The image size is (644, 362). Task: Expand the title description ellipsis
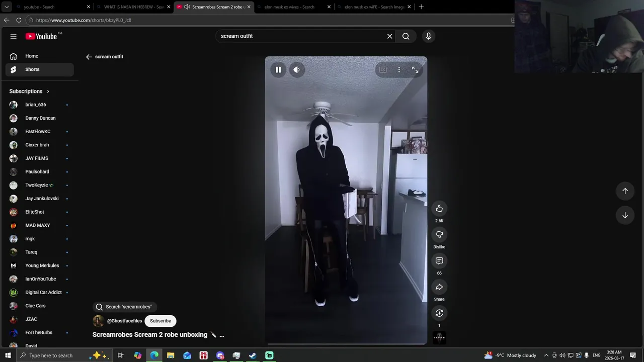[222, 335]
